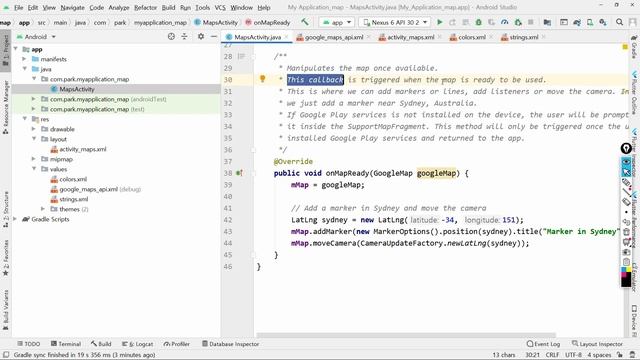Click the Make Project hammer icon

304,22
